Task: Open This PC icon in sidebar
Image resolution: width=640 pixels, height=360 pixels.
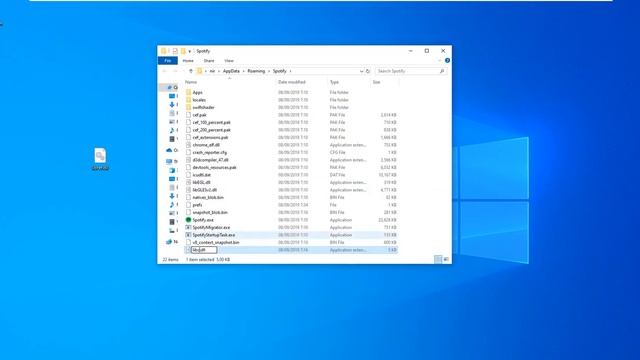Action: point(169,161)
